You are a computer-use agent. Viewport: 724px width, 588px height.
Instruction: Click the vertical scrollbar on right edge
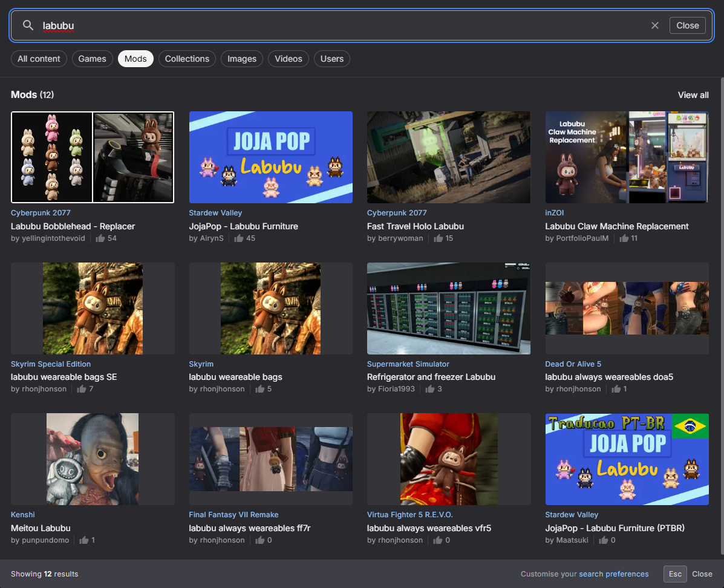click(x=722, y=316)
